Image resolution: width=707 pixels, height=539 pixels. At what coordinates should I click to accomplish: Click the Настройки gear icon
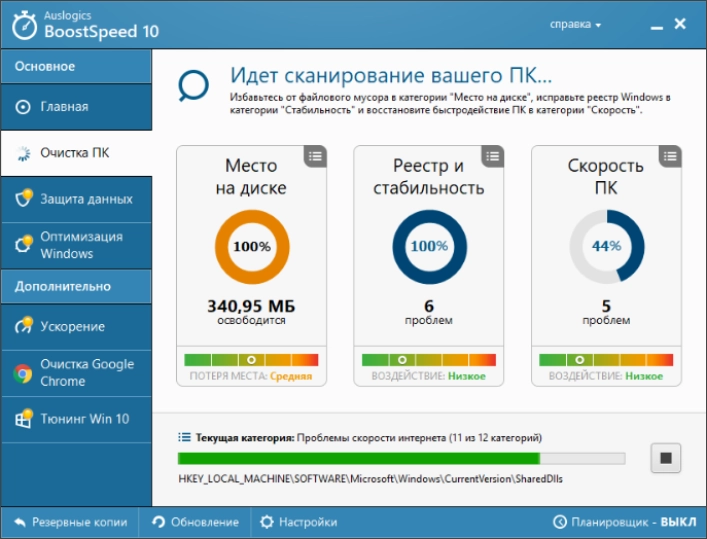pyautogui.click(x=266, y=522)
